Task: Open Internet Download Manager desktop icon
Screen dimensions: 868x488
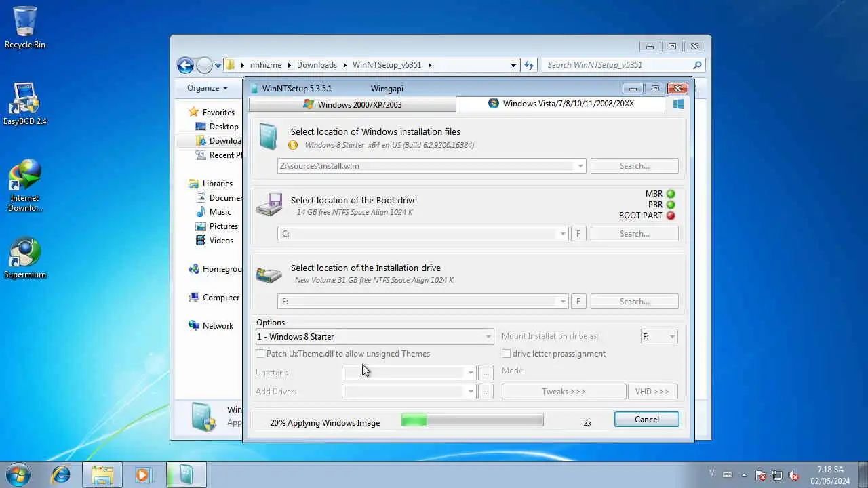Action: coord(25,185)
